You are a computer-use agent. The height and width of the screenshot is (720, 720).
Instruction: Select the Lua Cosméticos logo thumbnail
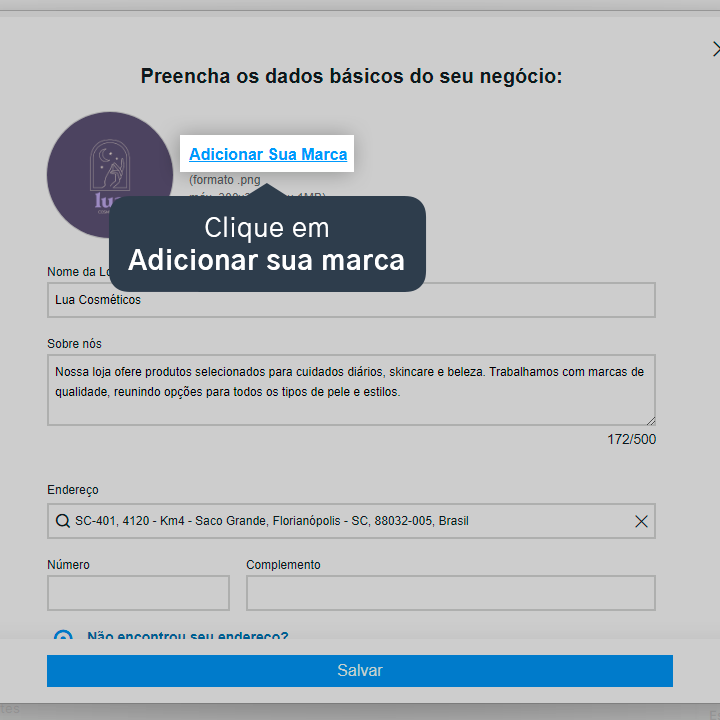pyautogui.click(x=110, y=175)
